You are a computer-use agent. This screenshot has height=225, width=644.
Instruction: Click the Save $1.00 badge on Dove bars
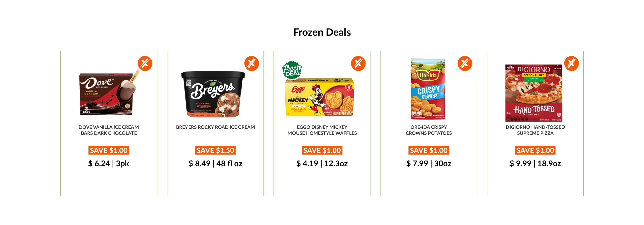pyautogui.click(x=109, y=150)
